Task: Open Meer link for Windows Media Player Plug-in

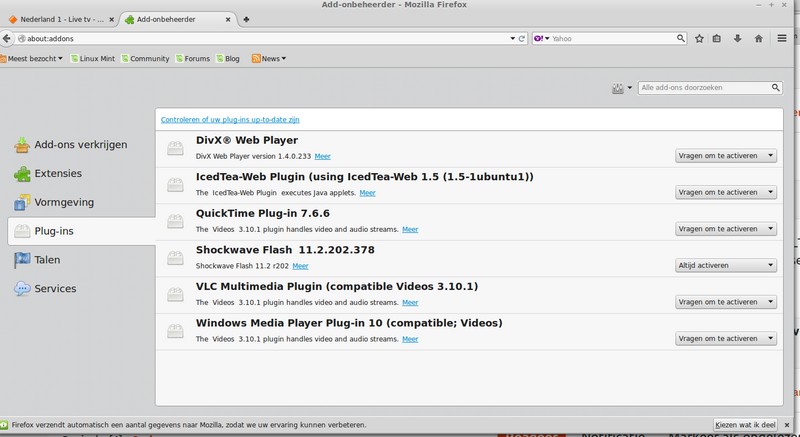Action: click(410, 339)
